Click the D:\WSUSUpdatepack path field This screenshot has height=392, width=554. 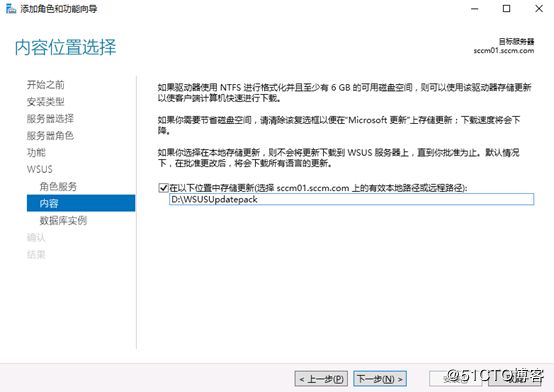point(352,199)
